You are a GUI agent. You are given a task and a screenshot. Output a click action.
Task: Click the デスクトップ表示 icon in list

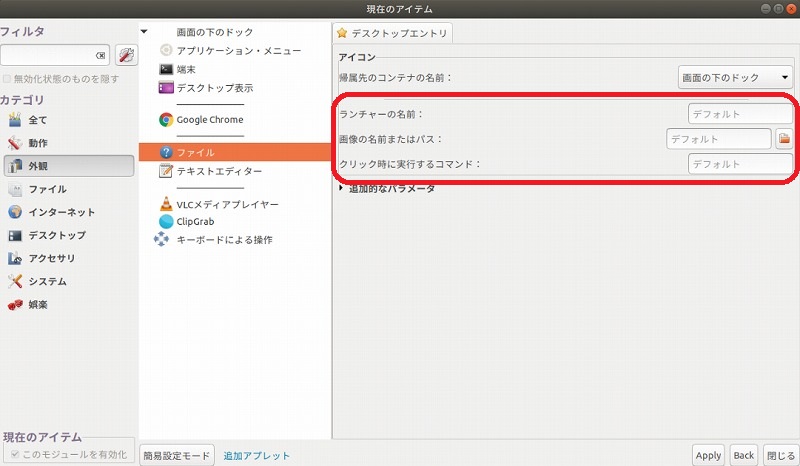(166, 87)
